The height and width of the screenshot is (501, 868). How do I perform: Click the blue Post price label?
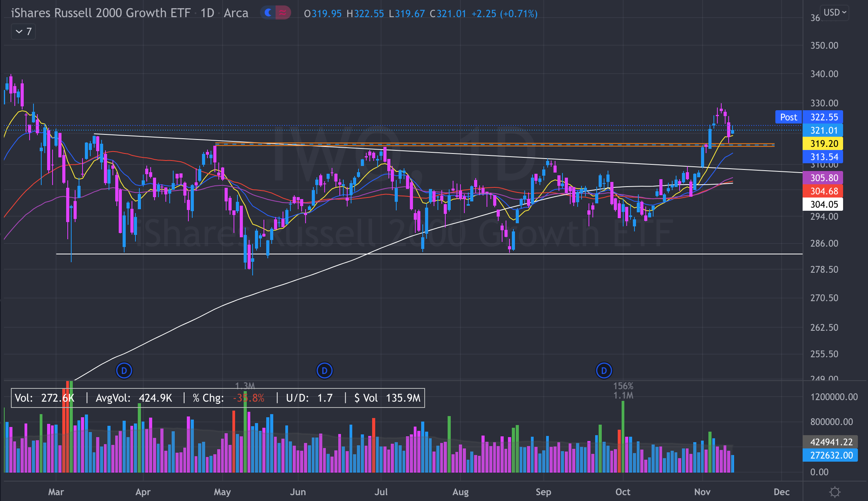[x=788, y=117]
